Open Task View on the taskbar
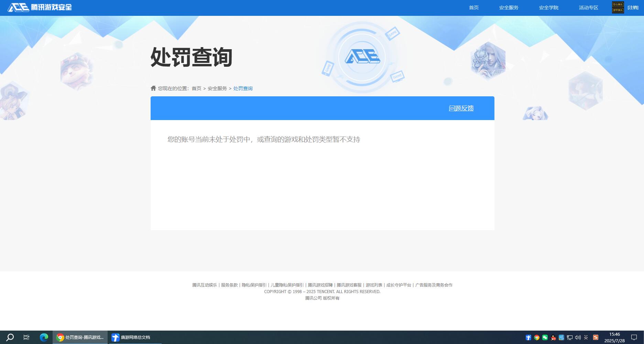Screen dimensions: 644x344 [x=26, y=337]
